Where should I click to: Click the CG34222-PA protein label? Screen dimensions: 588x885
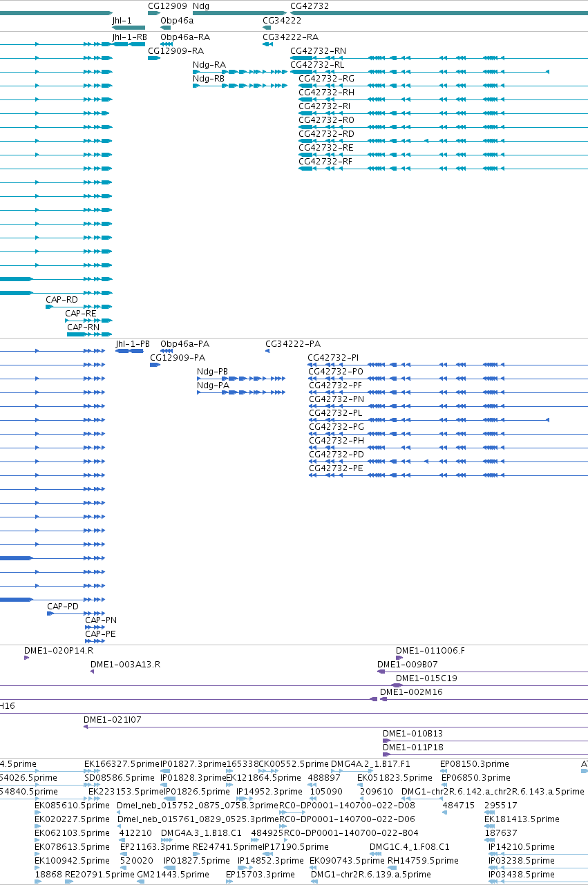point(294,344)
